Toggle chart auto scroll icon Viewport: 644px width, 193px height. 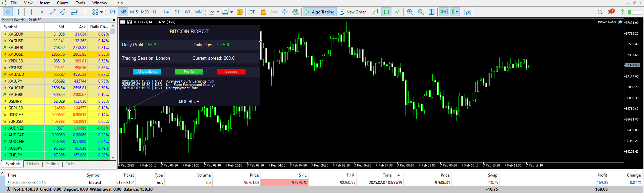point(444,12)
